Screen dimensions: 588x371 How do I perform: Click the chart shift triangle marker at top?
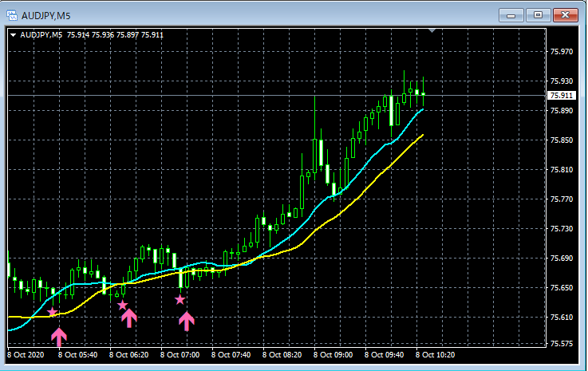(432, 30)
